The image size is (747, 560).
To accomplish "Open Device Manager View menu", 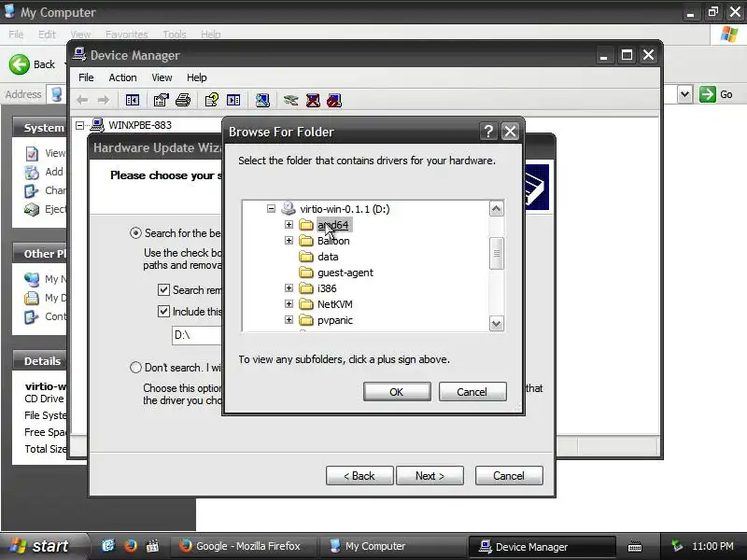I will click(x=162, y=77).
